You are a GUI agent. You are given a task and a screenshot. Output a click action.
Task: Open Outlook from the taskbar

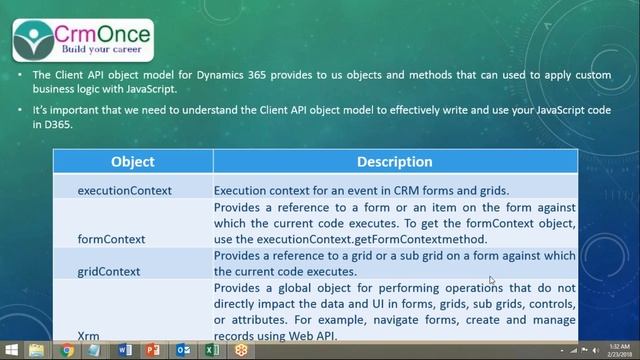click(x=183, y=350)
